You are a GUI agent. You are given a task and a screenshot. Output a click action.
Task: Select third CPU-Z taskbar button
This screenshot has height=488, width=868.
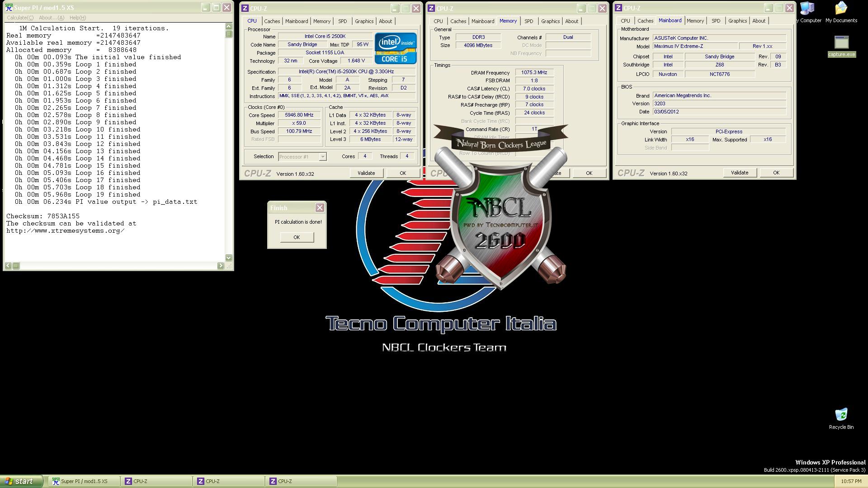(301, 481)
